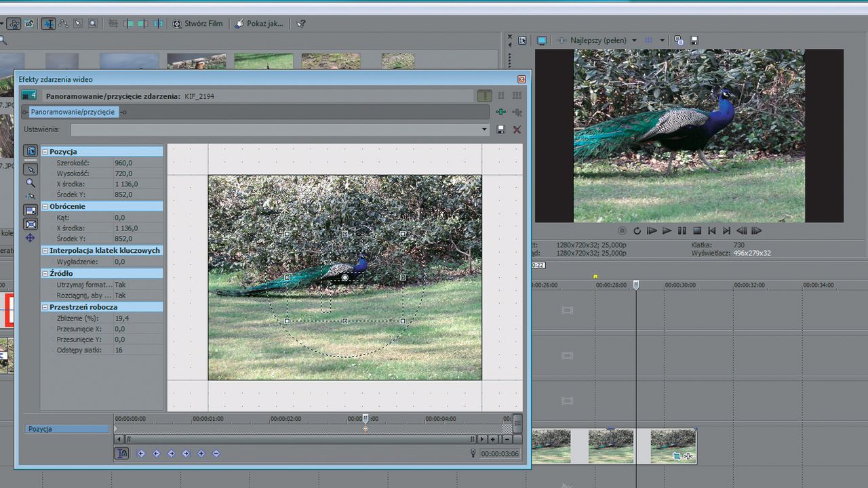Click the plugin chain button in dialog

[x=500, y=112]
